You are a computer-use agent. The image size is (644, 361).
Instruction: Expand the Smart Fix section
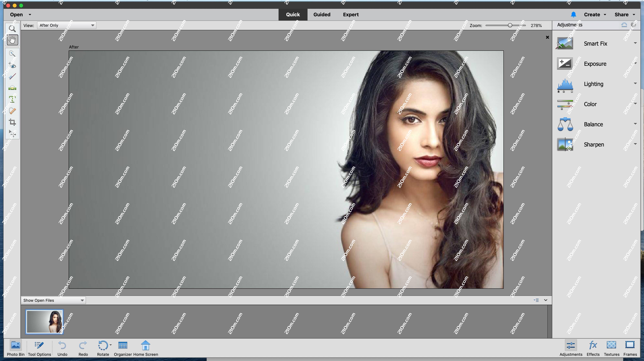point(635,43)
